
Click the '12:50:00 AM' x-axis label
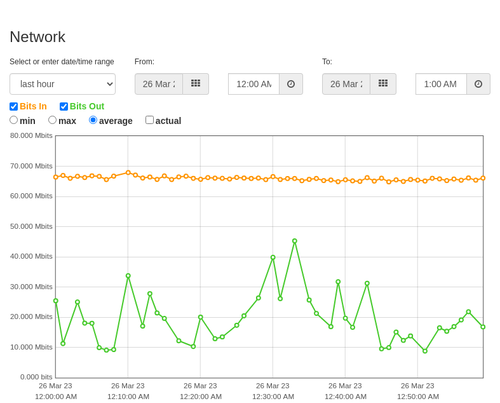point(418,397)
